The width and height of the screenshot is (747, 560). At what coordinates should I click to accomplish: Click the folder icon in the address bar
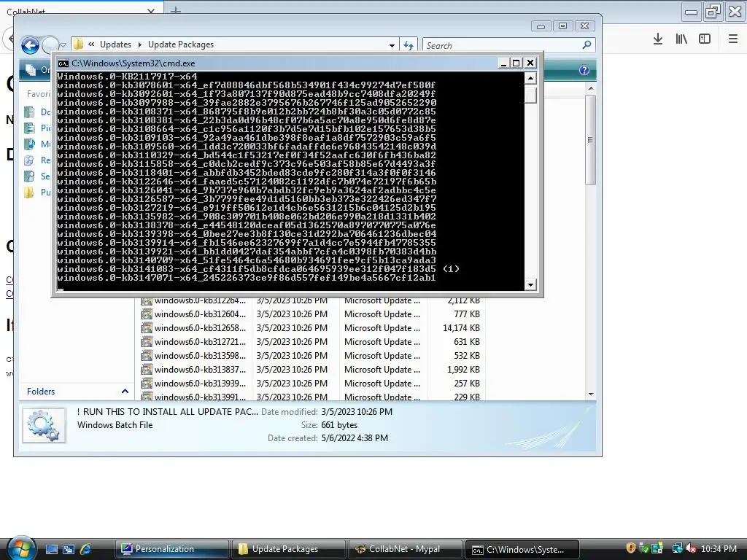(79, 44)
